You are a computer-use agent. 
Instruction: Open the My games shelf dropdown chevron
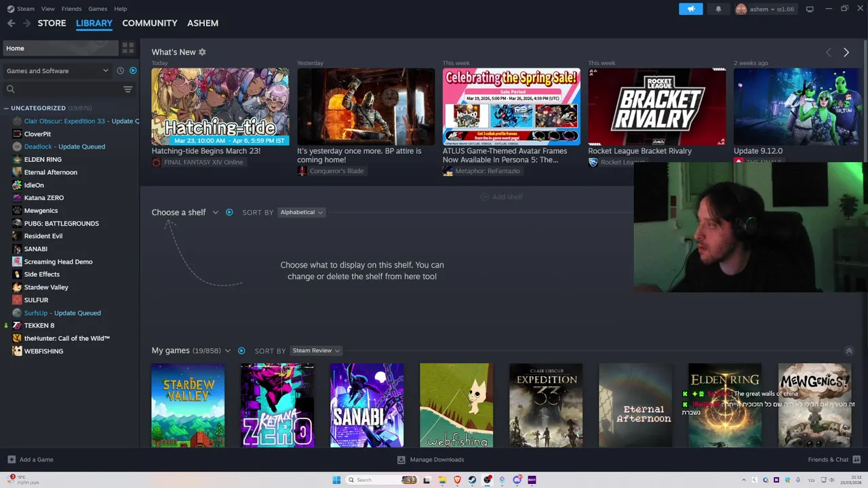tap(227, 350)
